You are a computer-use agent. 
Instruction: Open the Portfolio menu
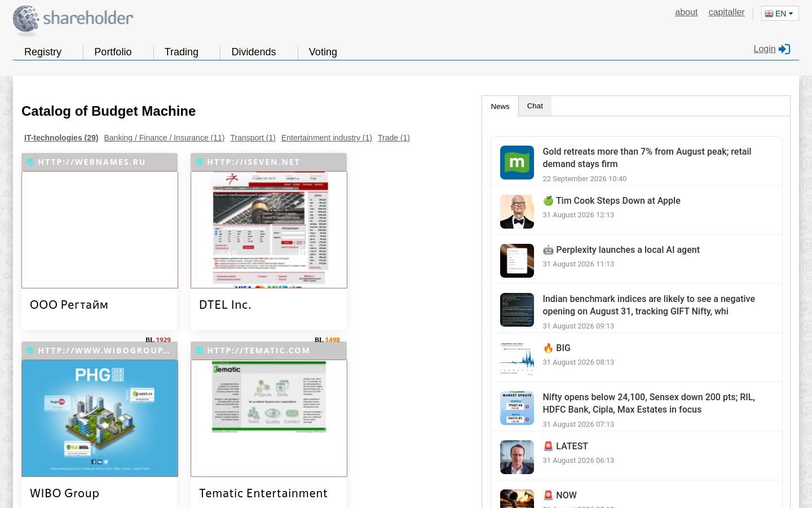click(113, 52)
